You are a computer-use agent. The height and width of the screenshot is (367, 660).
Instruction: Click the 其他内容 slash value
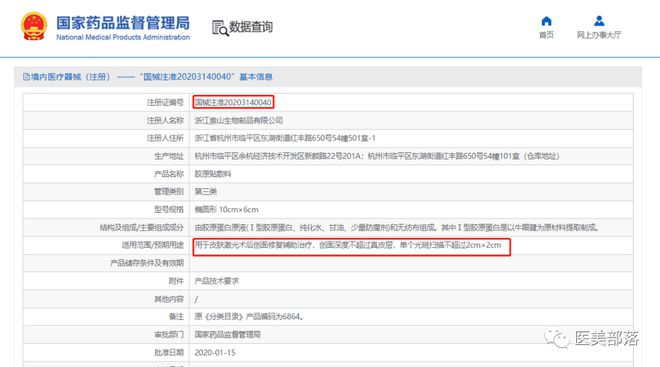point(196,299)
